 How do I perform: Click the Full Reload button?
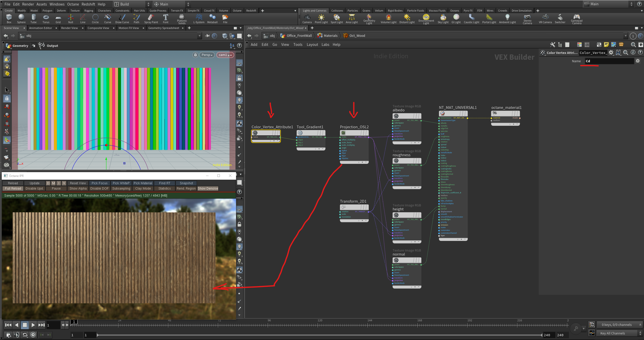13,189
